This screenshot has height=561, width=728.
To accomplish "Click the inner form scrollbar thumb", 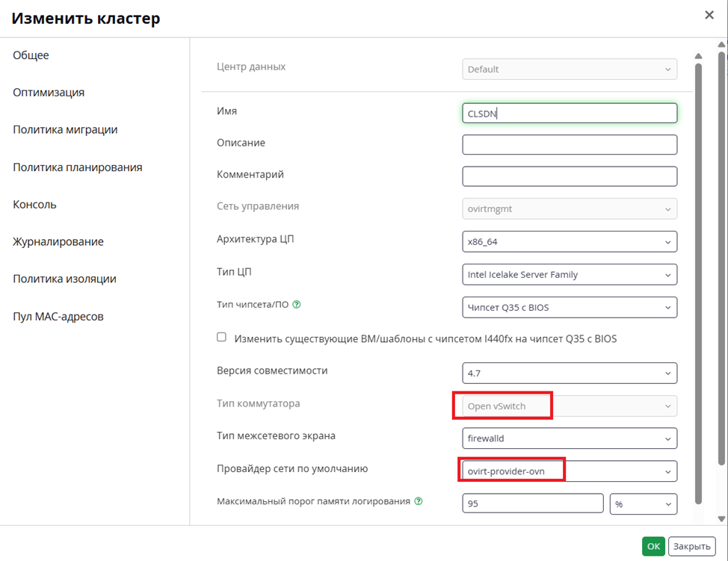I will pos(698,283).
